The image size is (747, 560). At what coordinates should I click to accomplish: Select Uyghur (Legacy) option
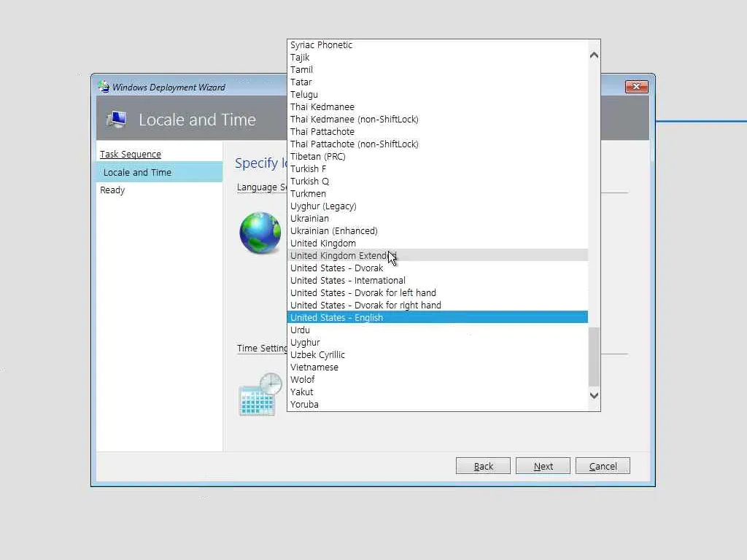[x=438, y=206]
